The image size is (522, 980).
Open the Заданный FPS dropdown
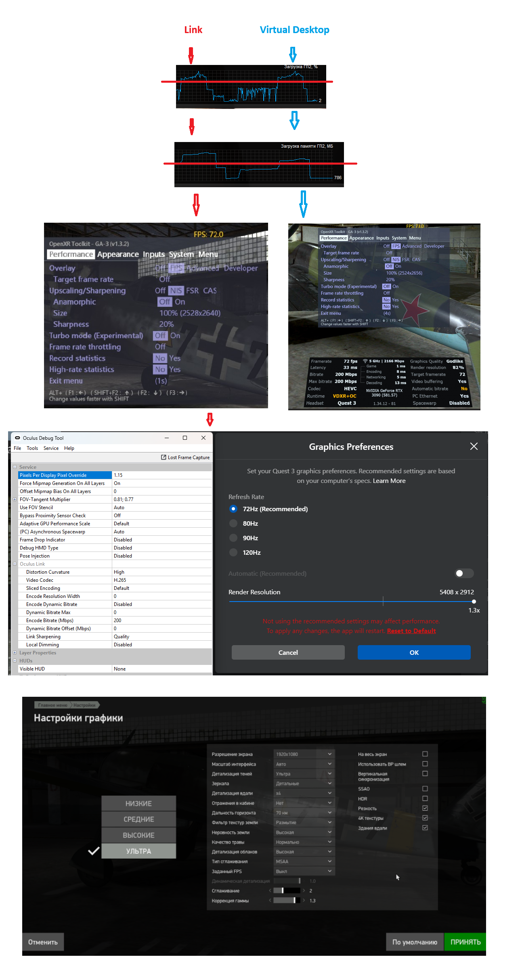304,871
